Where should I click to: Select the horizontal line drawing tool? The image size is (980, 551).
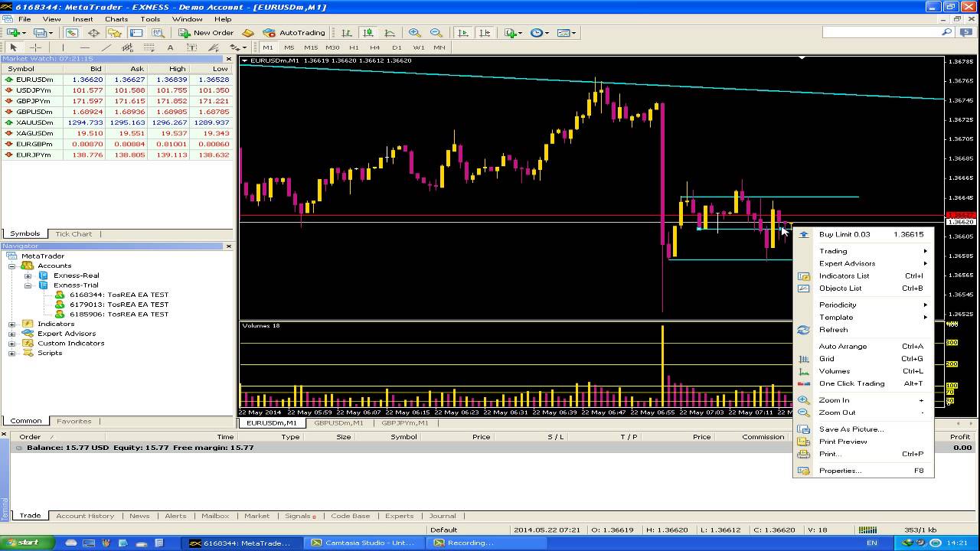[84, 47]
